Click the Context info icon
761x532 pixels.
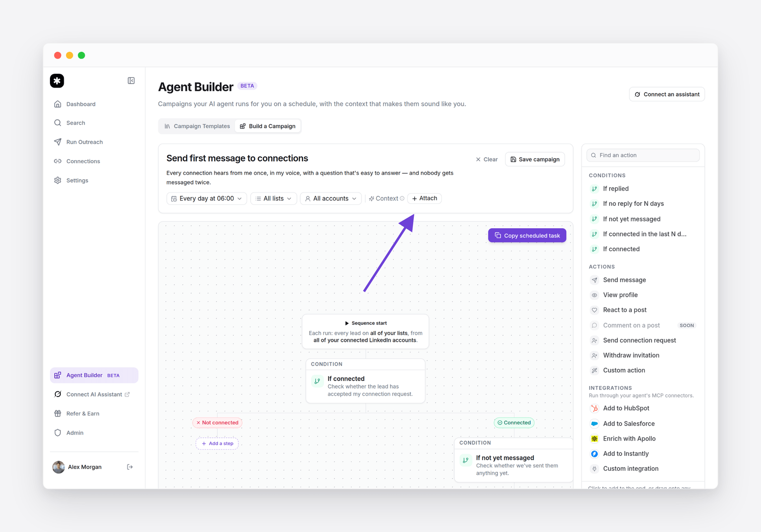coord(402,199)
